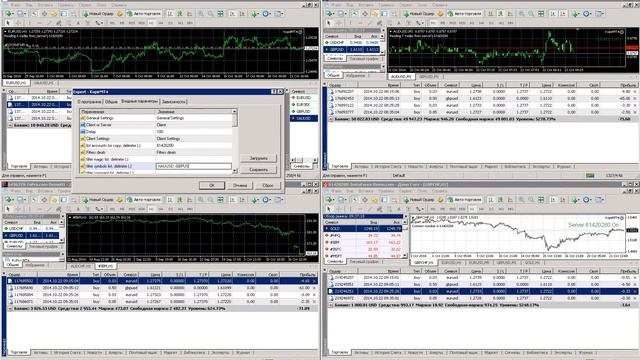
Task: Select Vertical Line tool in the GBPCHF window
Action: coord(351,209)
